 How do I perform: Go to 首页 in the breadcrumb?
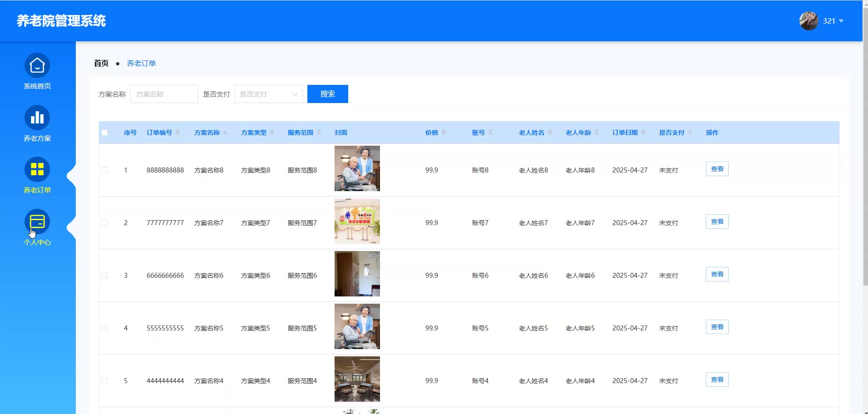[x=101, y=64]
